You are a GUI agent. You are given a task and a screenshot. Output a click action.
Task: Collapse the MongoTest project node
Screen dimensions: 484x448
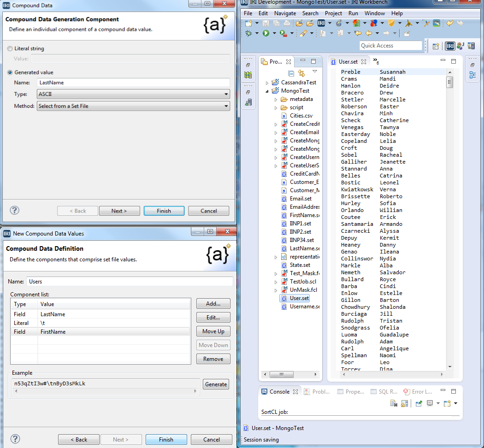pyautogui.click(x=267, y=91)
